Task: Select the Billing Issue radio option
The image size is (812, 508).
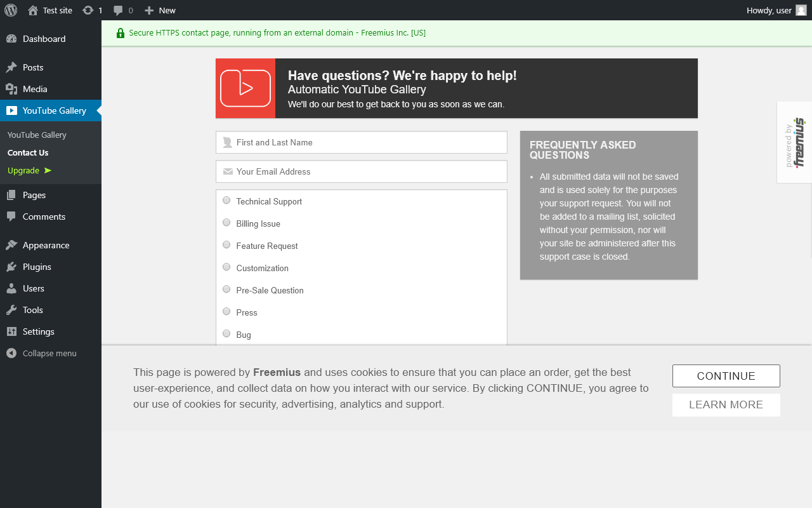Action: coord(226,223)
